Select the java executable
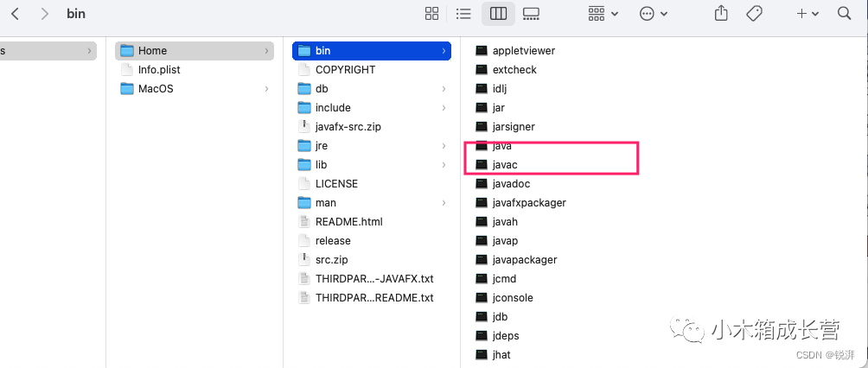This screenshot has height=368, width=868. click(494, 146)
